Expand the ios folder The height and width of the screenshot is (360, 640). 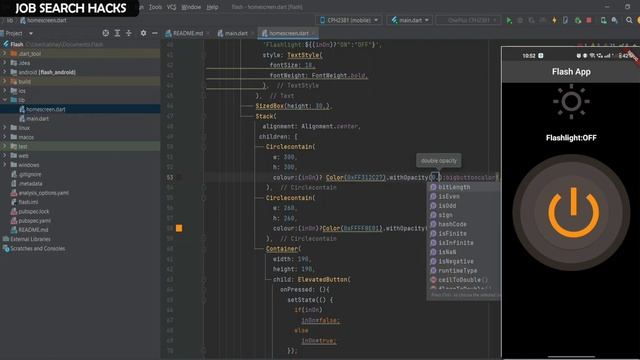click(x=4, y=91)
